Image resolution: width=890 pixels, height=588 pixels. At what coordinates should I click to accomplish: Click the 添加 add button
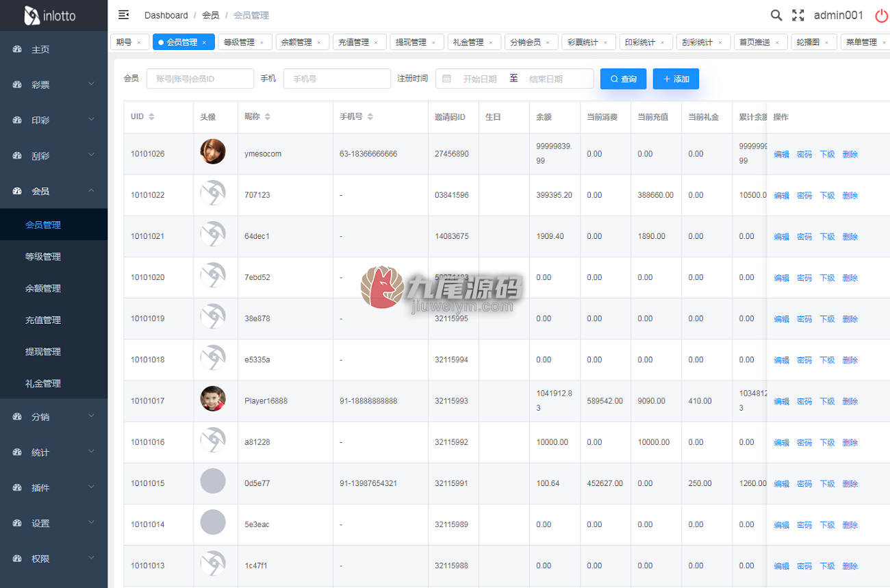[x=676, y=79]
